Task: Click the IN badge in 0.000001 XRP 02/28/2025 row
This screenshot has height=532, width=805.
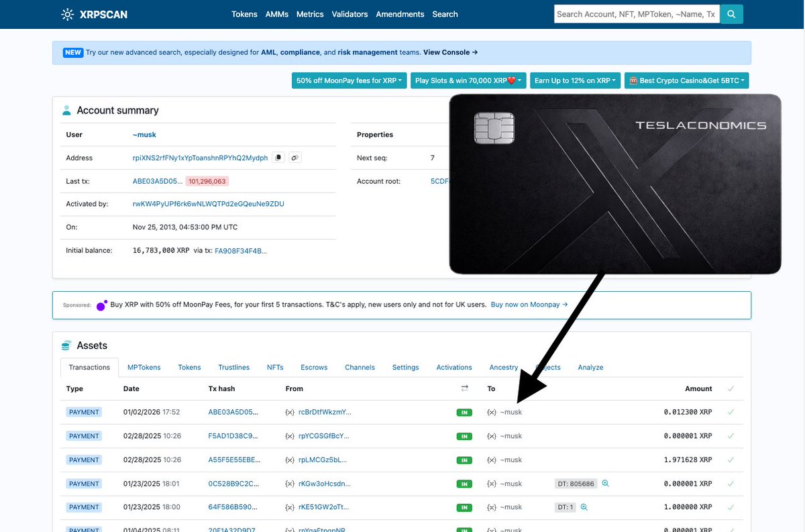Action: [x=464, y=436]
